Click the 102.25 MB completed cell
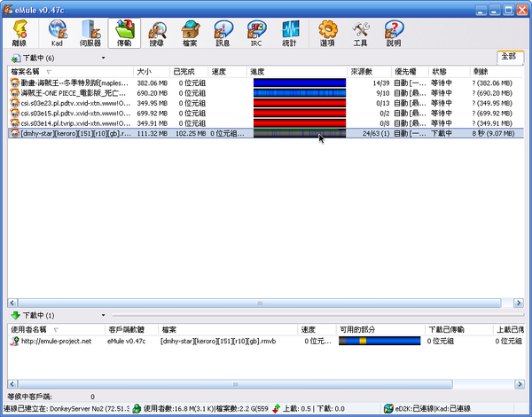 click(191, 133)
